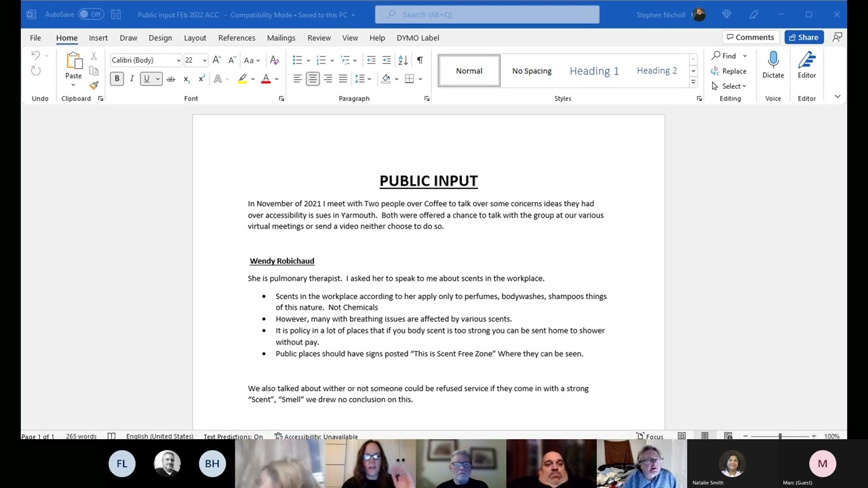Click the Search box in title bar

click(487, 14)
